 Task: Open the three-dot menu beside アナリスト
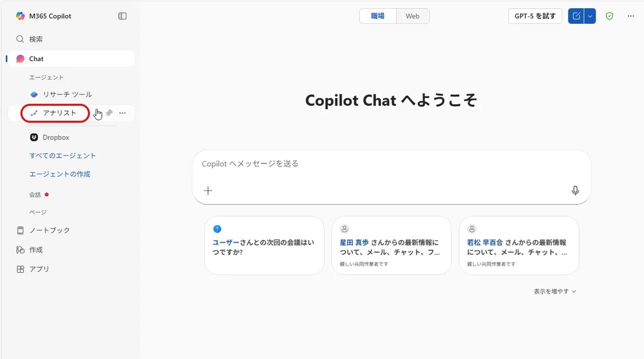pos(123,113)
